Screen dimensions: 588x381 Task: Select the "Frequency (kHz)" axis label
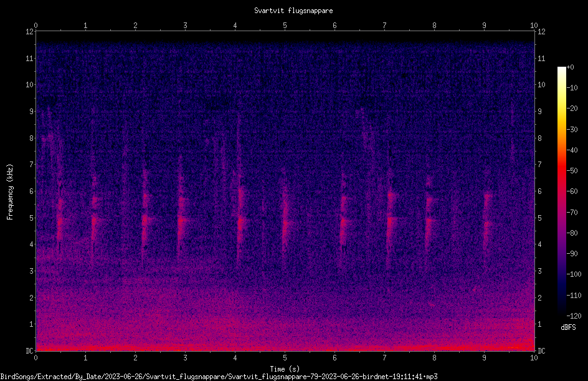point(10,192)
